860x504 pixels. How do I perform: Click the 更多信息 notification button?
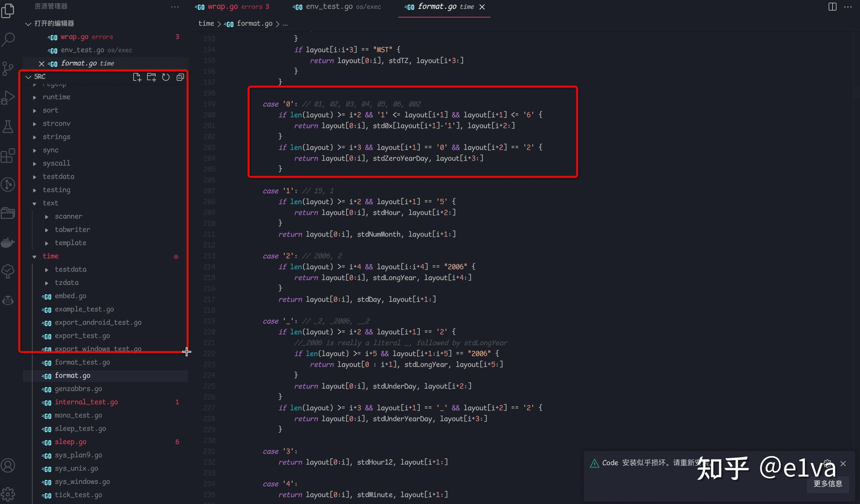coord(827,484)
